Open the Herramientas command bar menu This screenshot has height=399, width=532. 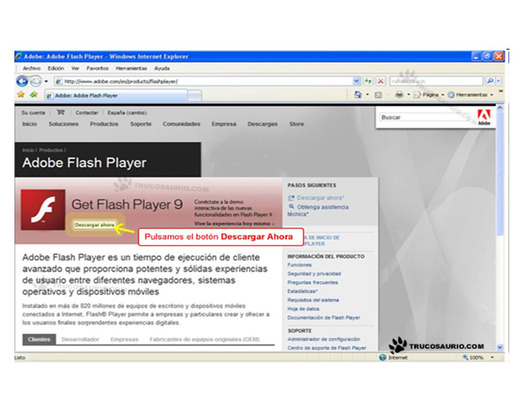coord(470,95)
